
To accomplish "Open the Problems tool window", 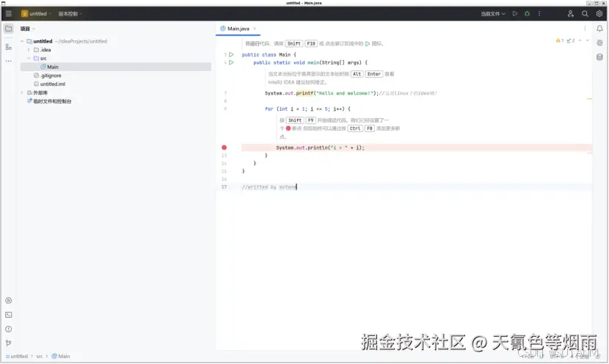I will pos(9,329).
